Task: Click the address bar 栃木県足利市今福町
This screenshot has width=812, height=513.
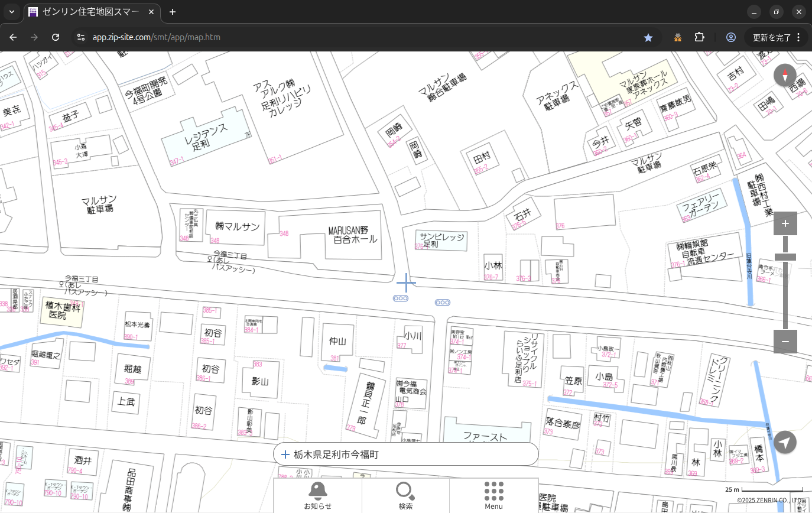Action: tap(406, 454)
